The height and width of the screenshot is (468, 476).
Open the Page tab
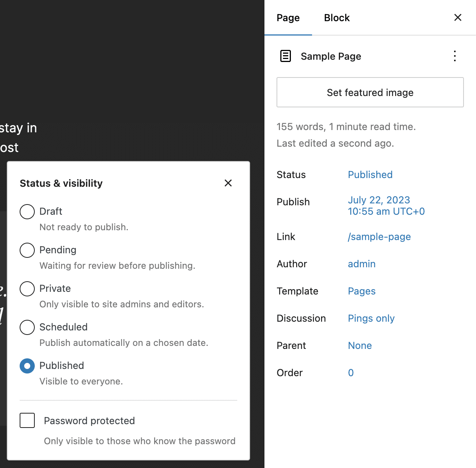pyautogui.click(x=288, y=17)
